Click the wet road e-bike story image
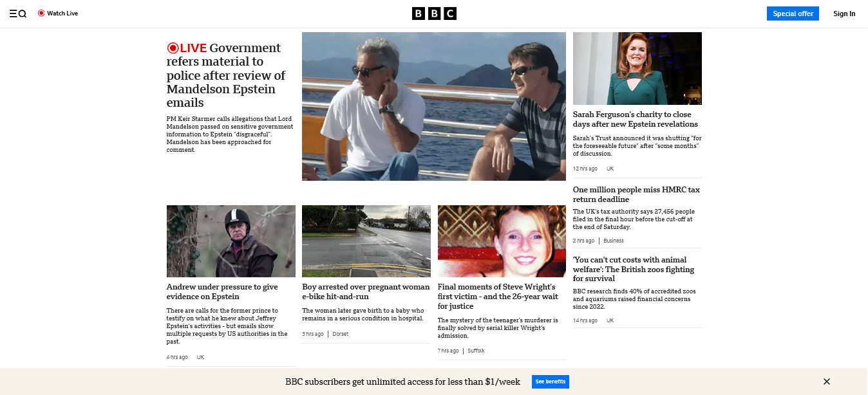 (366, 241)
